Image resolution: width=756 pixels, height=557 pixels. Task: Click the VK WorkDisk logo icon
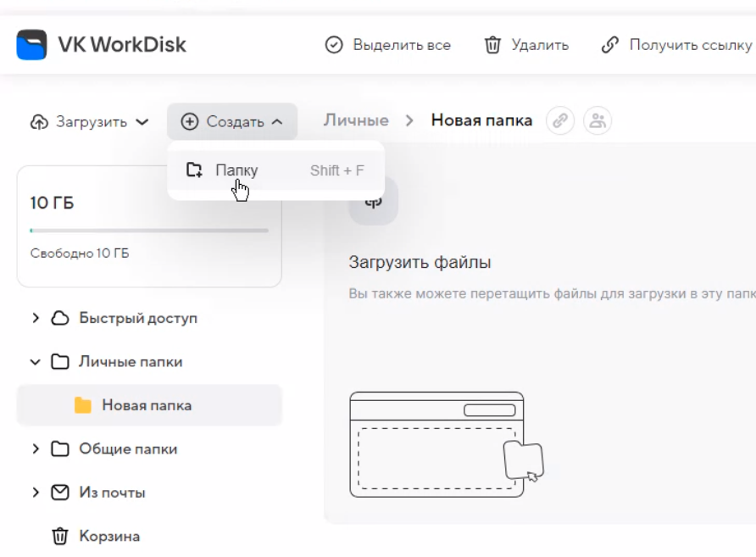[x=32, y=45]
